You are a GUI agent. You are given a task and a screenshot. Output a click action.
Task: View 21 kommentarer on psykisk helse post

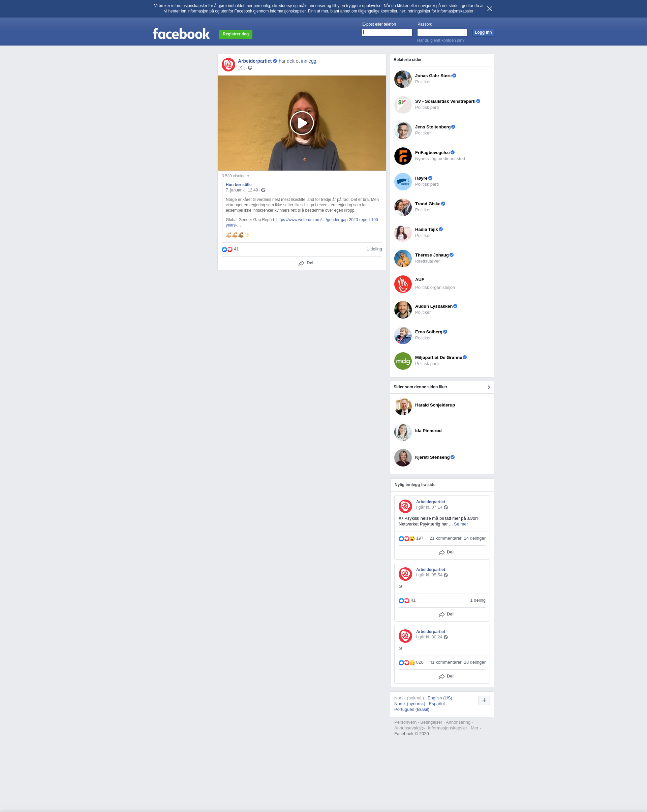445,538
